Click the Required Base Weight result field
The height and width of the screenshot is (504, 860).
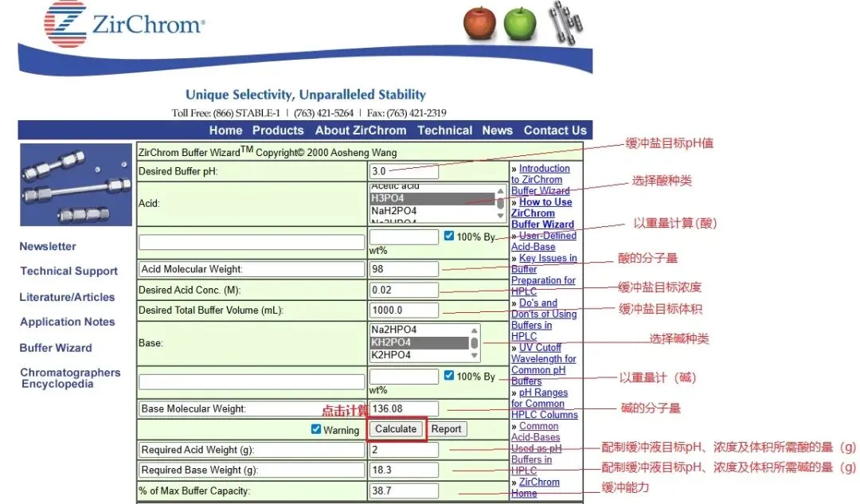pos(404,470)
